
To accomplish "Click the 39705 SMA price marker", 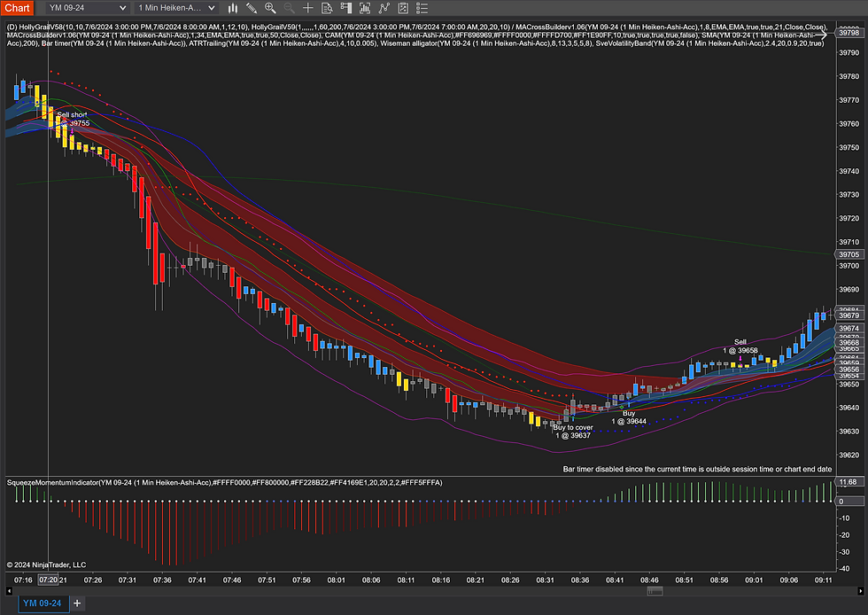I will point(849,254).
